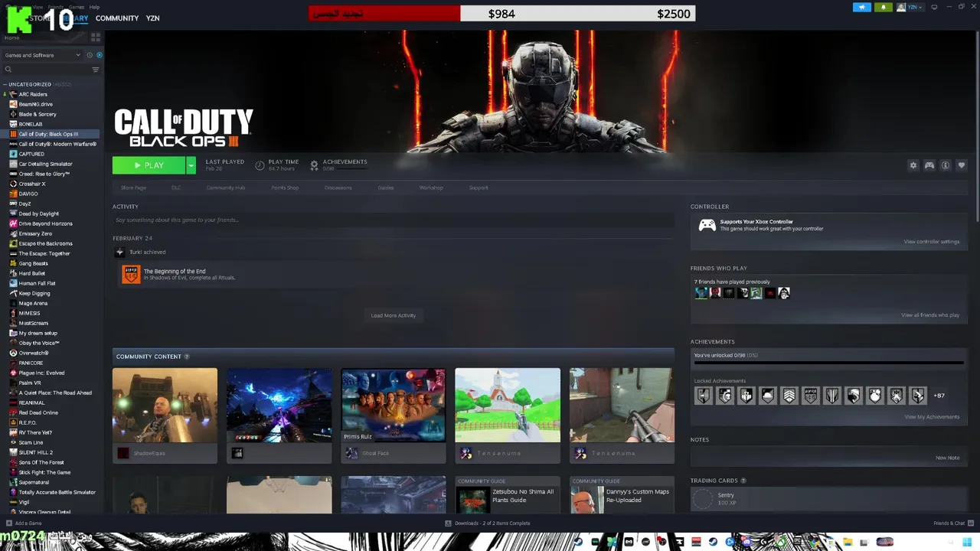Screen dimensions: 980x551
Task: Click Load More Activity
Action: click(394, 315)
